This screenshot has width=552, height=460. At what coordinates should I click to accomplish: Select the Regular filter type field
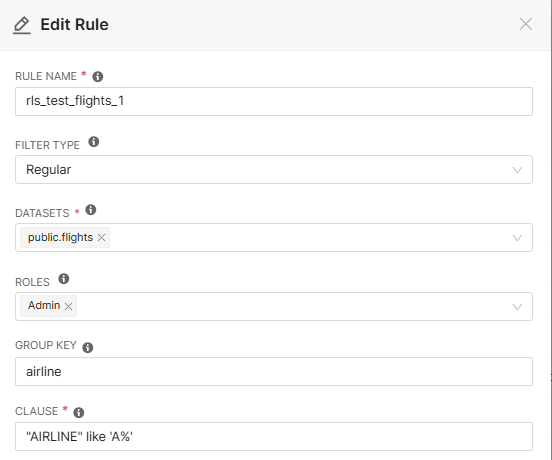pyautogui.click(x=274, y=170)
